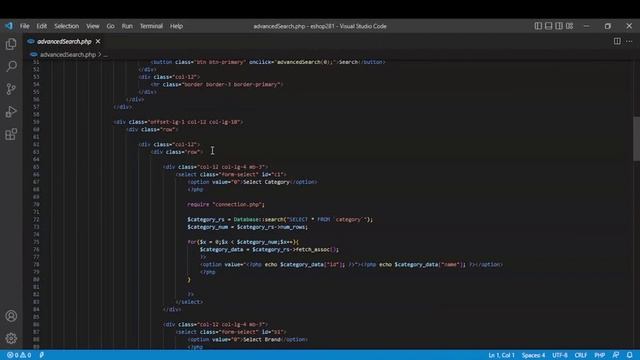640x360 pixels.
Task: Open the editor More Actions ellipsis
Action: (x=629, y=41)
